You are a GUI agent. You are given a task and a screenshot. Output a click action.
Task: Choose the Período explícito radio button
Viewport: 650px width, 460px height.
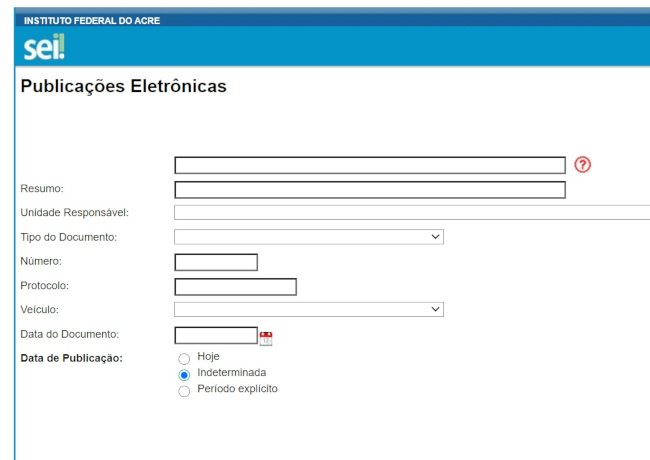click(x=182, y=391)
